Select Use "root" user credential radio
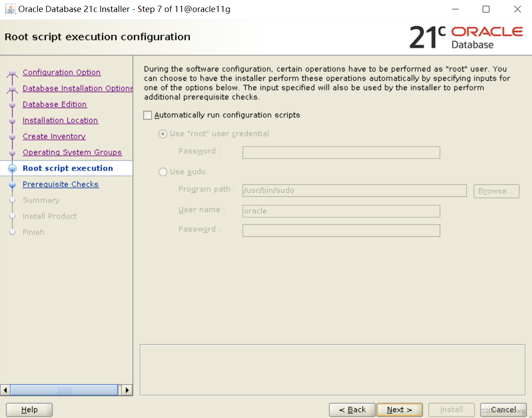Image resolution: width=532 pixels, height=418 pixels. [163, 134]
